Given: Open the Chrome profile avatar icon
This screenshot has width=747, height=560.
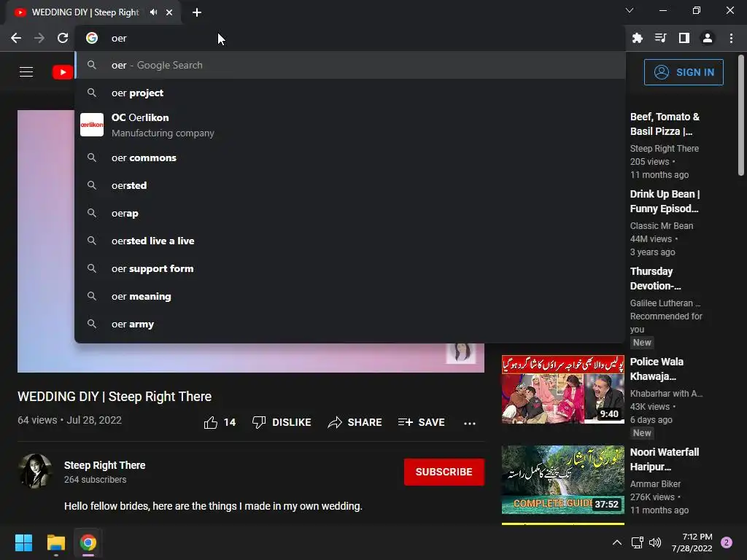Looking at the screenshot, I should click(708, 38).
